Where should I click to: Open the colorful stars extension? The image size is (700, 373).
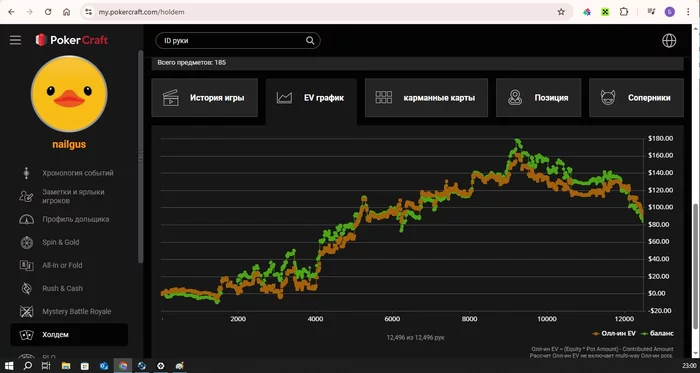tap(587, 12)
